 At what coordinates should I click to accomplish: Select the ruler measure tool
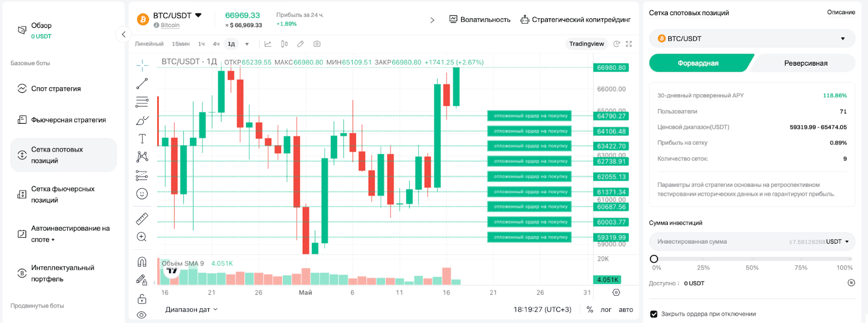pyautogui.click(x=142, y=219)
